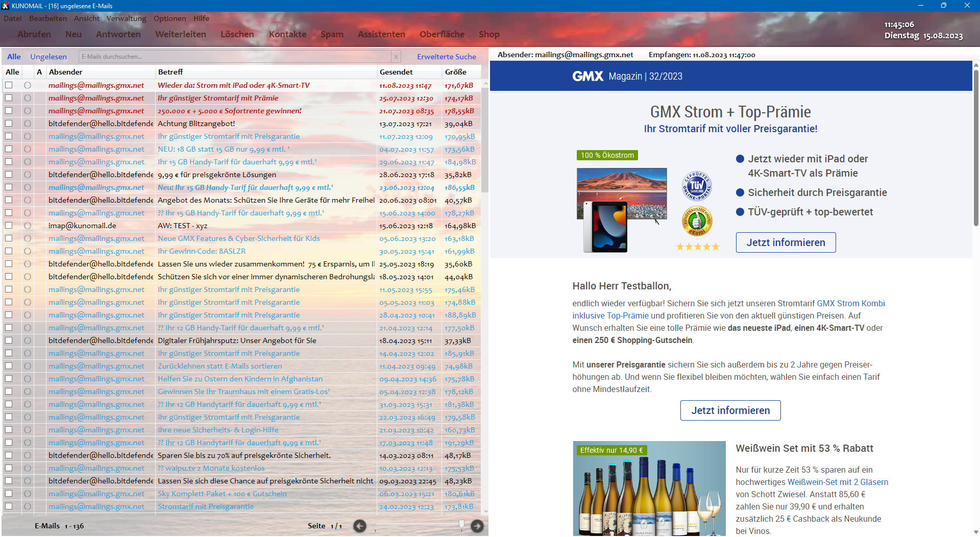Click the lower 'Jetzt informieren' button
The image size is (980, 537).
[730, 410]
